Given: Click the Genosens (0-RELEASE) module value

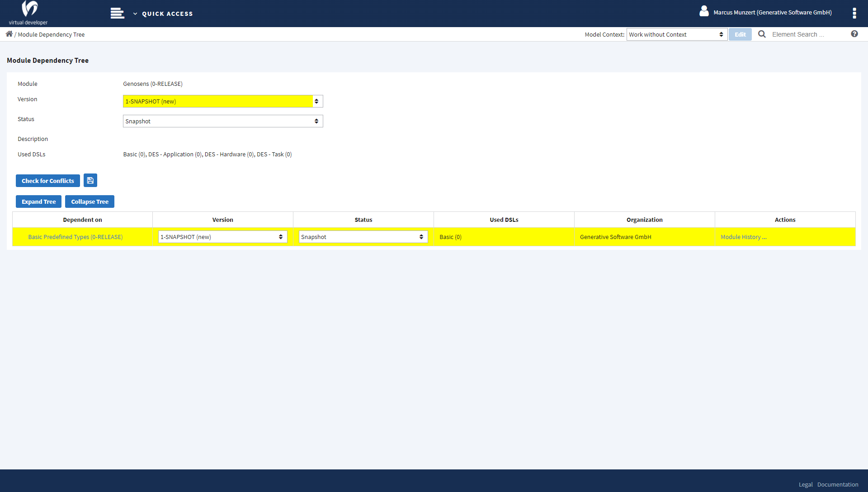Looking at the screenshot, I should [x=153, y=84].
